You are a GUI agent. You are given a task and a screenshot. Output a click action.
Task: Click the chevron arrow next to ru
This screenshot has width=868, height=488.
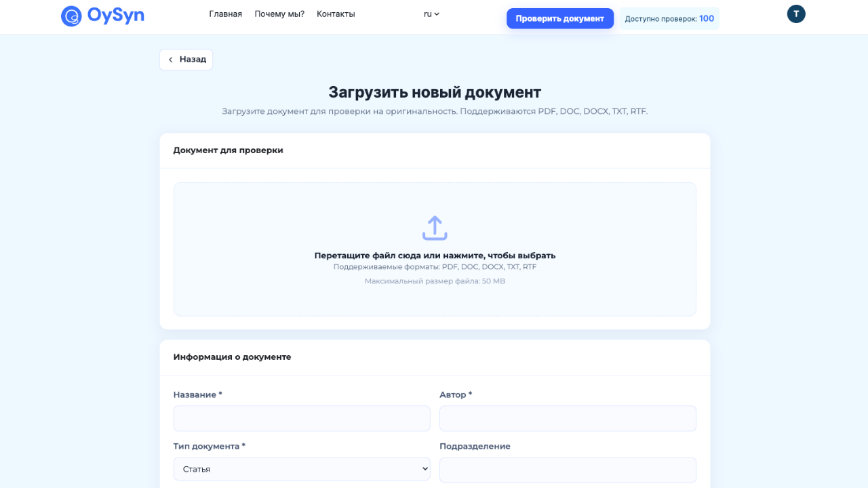(x=437, y=14)
